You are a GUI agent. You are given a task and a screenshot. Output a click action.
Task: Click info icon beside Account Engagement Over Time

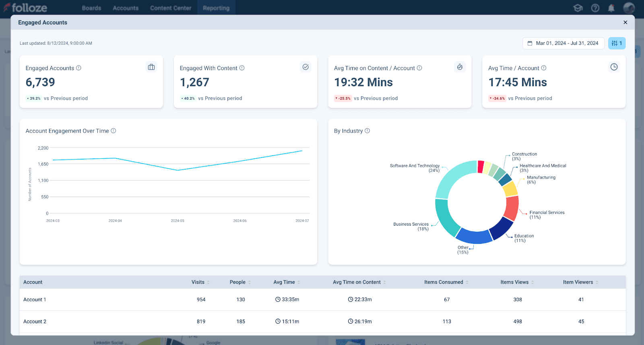(x=114, y=131)
